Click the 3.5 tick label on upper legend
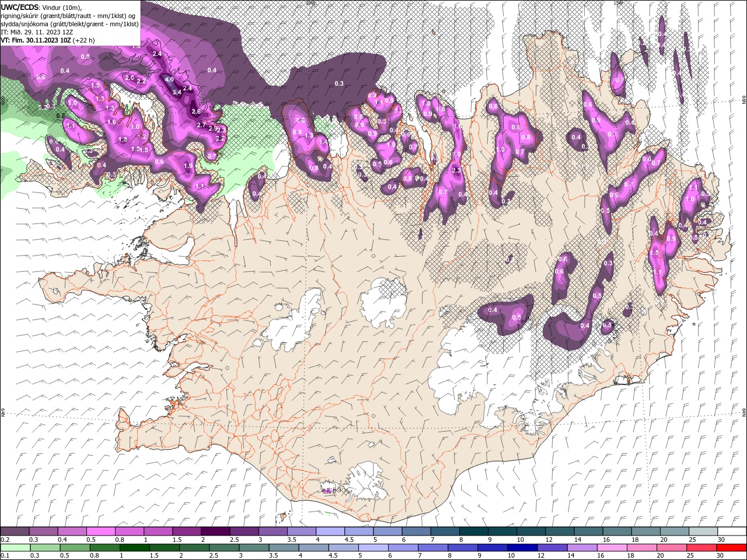This screenshot has width=747, height=560. coord(292,540)
